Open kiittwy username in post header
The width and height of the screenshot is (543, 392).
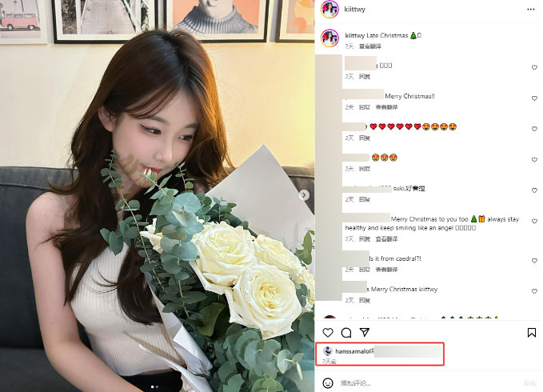coord(354,10)
